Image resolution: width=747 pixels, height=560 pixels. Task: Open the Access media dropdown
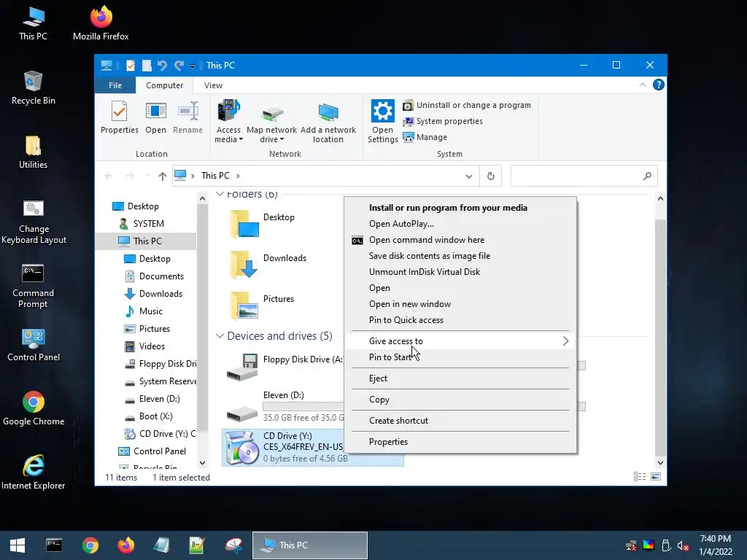coord(228,122)
